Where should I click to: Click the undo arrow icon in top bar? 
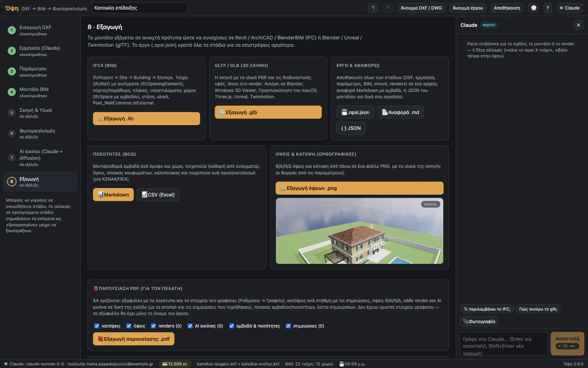373,8
